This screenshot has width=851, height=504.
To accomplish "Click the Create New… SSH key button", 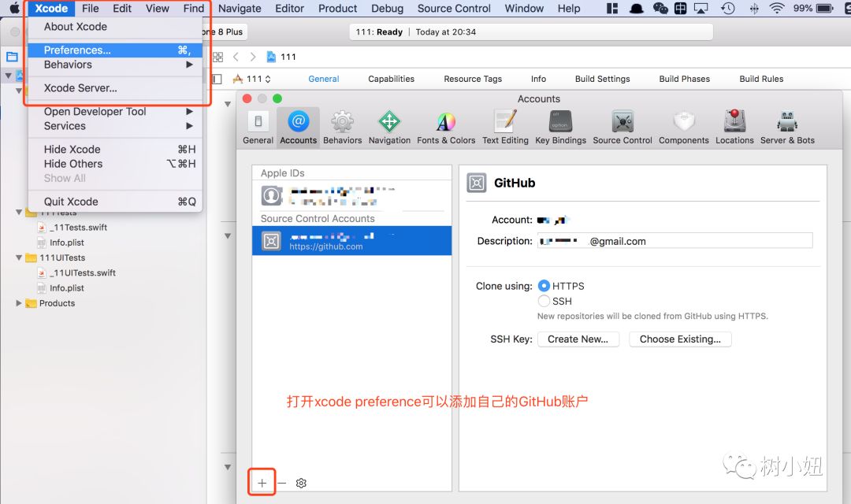I will click(x=578, y=339).
